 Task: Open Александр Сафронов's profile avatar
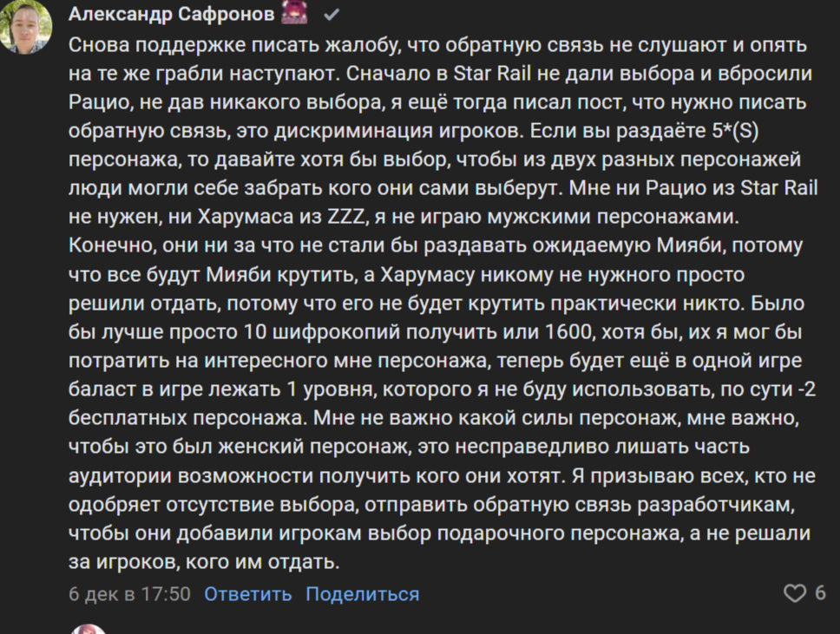(x=24, y=26)
